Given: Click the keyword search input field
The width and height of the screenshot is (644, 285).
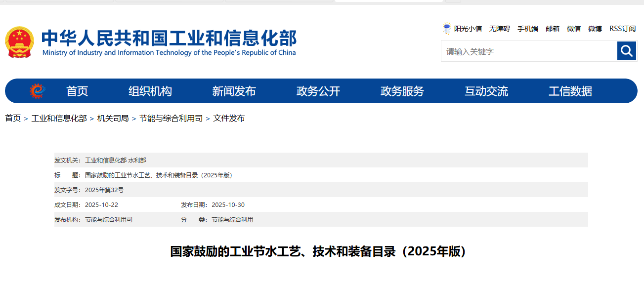Looking at the screenshot, I should [x=529, y=51].
